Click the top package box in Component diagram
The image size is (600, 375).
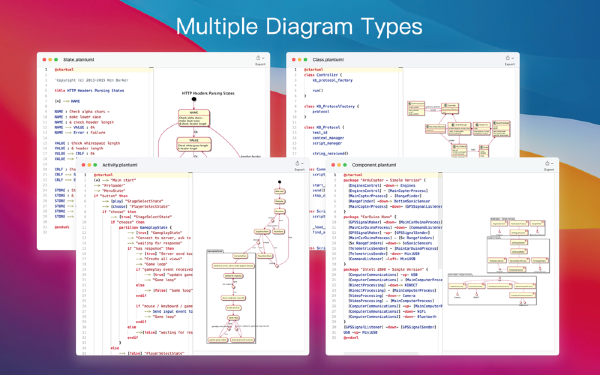pos(518,227)
